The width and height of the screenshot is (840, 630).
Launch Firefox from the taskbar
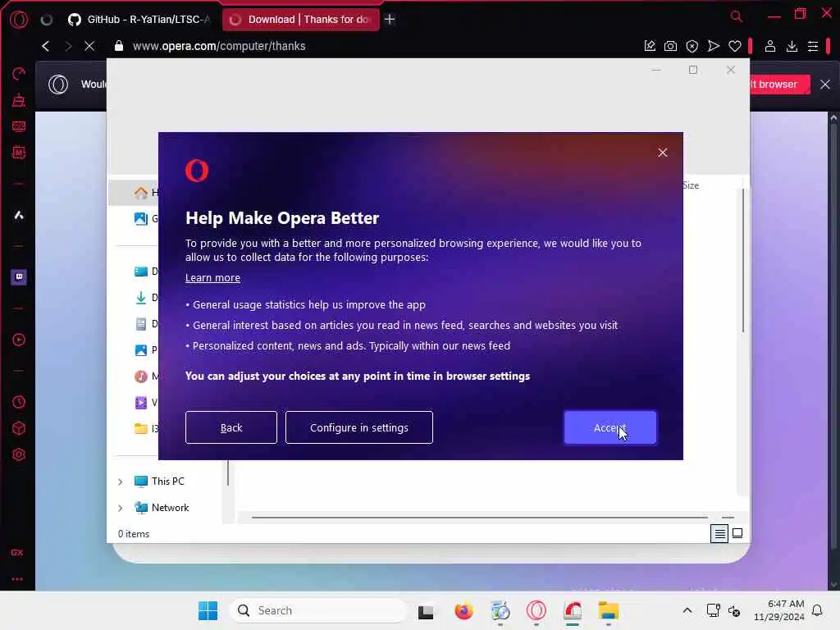point(463,610)
